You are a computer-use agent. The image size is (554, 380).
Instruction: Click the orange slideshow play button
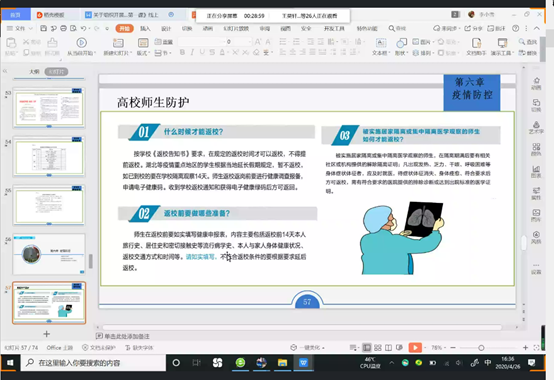pyautogui.click(x=415, y=348)
